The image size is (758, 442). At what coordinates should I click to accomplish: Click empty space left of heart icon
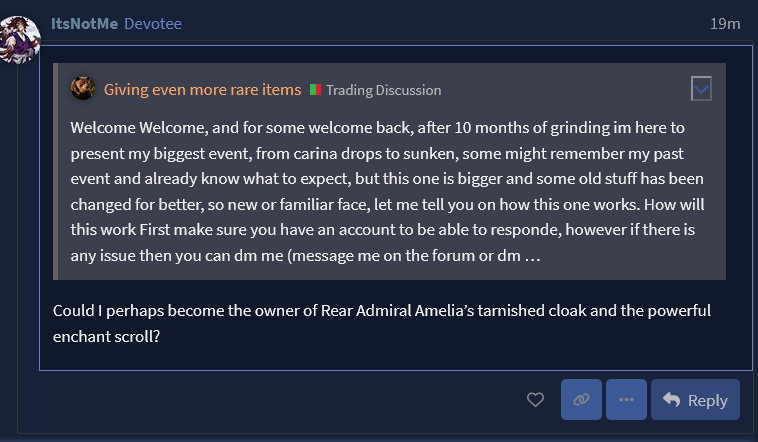coord(300,400)
